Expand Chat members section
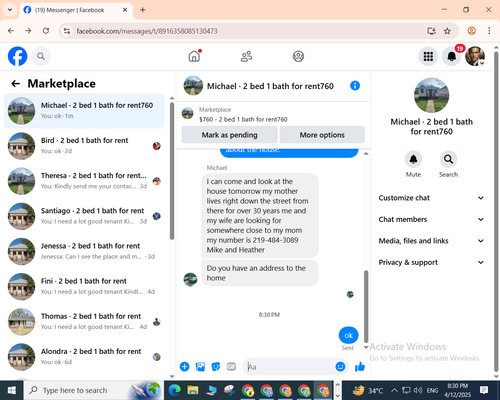Viewport: 500px width, 400px height. 431,219
